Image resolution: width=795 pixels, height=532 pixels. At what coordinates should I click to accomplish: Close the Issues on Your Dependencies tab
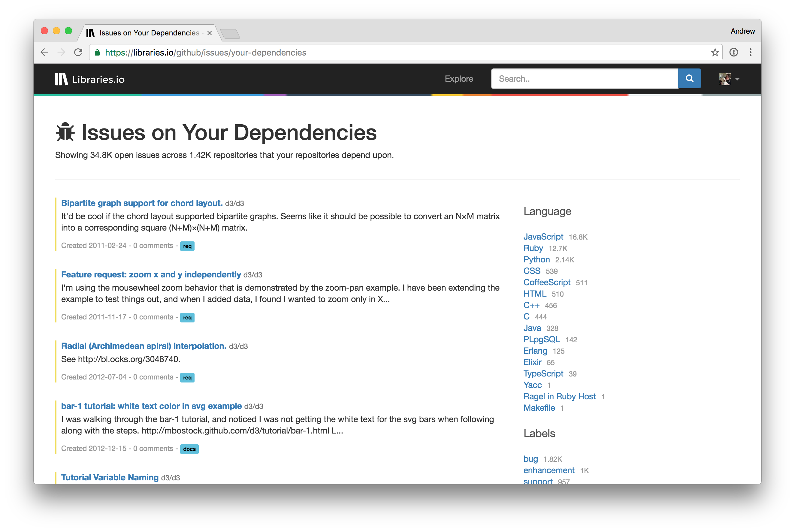click(x=209, y=33)
